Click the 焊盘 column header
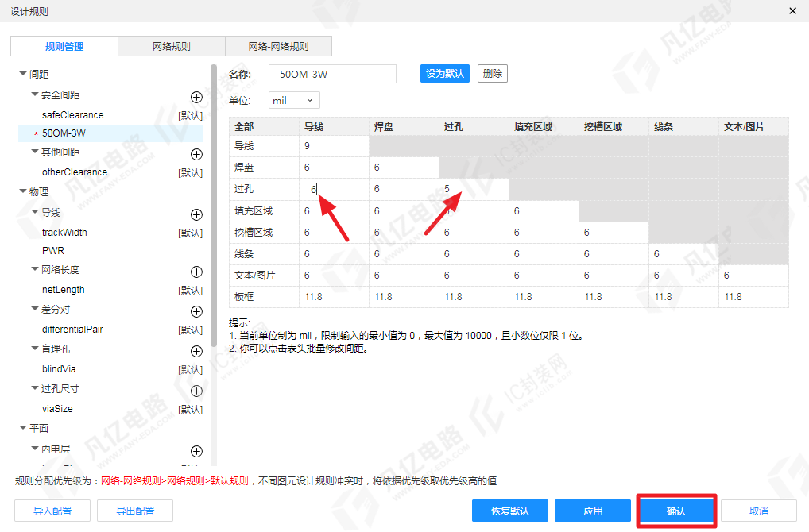809x532 pixels. [404, 127]
